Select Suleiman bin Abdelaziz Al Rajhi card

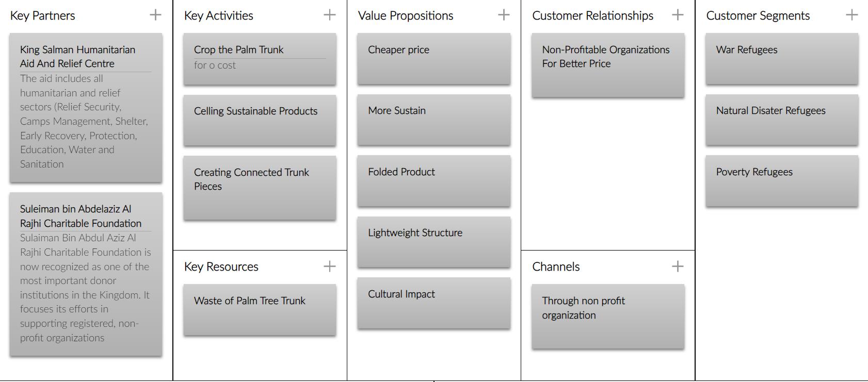pos(86,274)
